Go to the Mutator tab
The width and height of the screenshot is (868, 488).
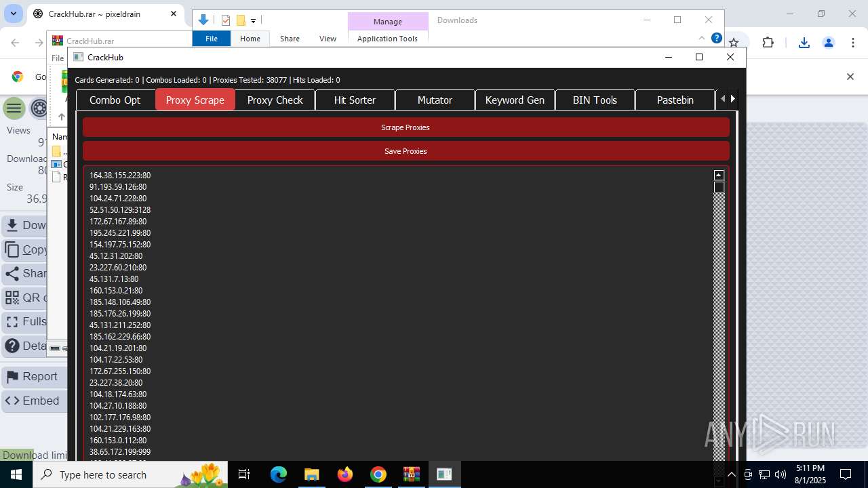tap(435, 100)
